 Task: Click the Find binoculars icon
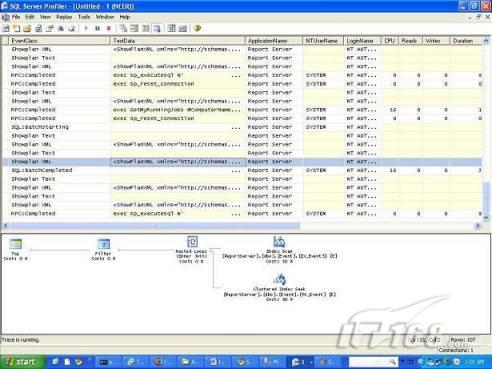pos(61,29)
